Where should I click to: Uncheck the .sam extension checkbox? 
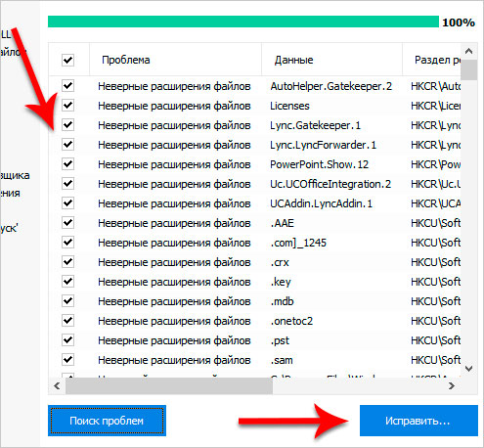point(67,360)
